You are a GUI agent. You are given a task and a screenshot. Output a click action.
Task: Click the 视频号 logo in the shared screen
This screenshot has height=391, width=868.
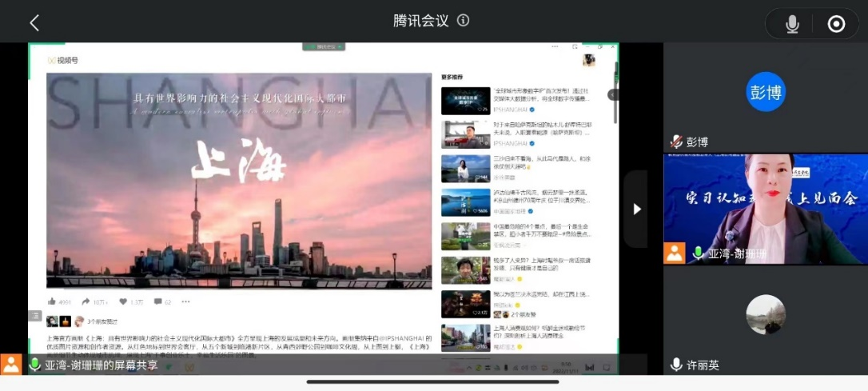pyautogui.click(x=63, y=60)
